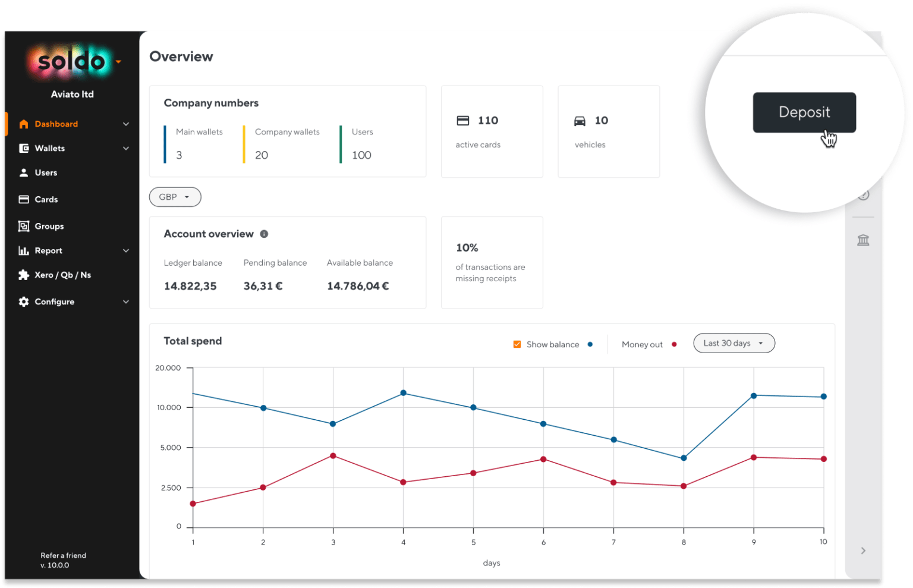Open the Last 30 days dropdown
The image size is (913, 588).
point(733,343)
